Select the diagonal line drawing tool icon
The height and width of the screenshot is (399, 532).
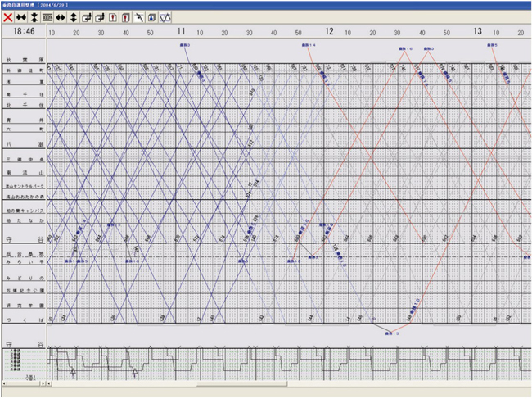click(x=139, y=18)
